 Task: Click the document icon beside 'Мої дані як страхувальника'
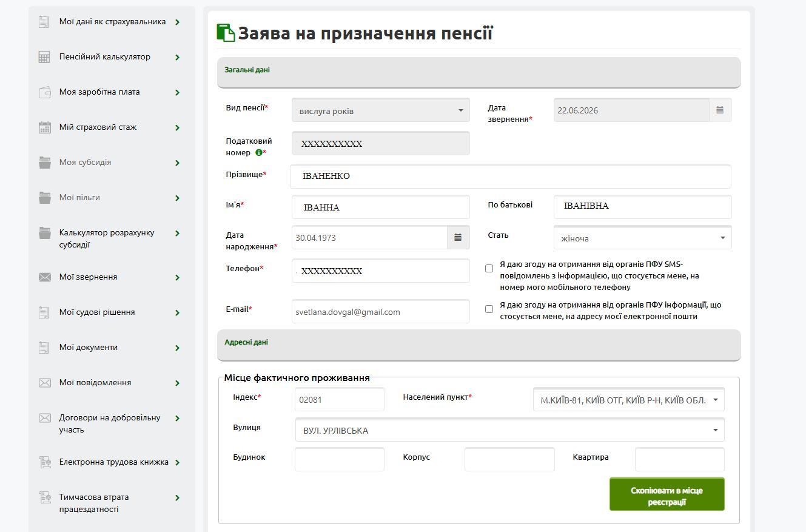point(44,22)
